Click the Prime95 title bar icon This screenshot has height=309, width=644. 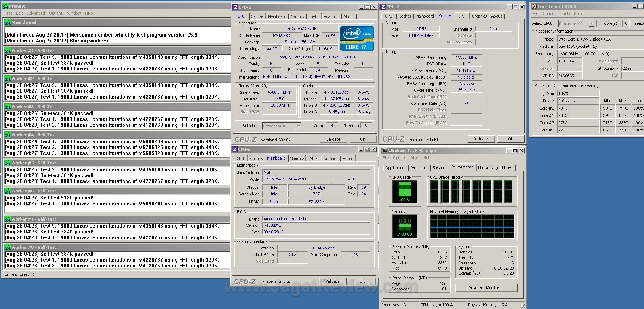click(5, 6)
